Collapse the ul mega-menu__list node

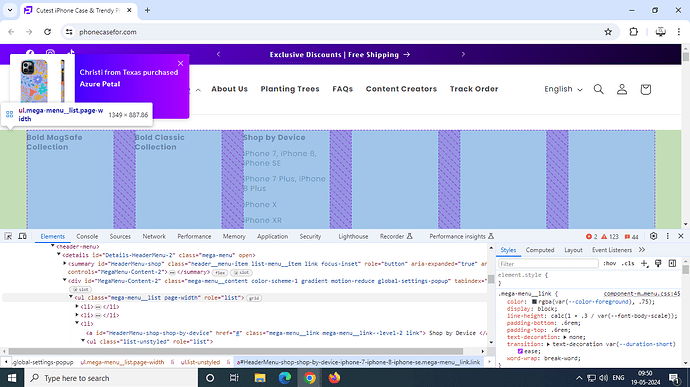click(71, 298)
